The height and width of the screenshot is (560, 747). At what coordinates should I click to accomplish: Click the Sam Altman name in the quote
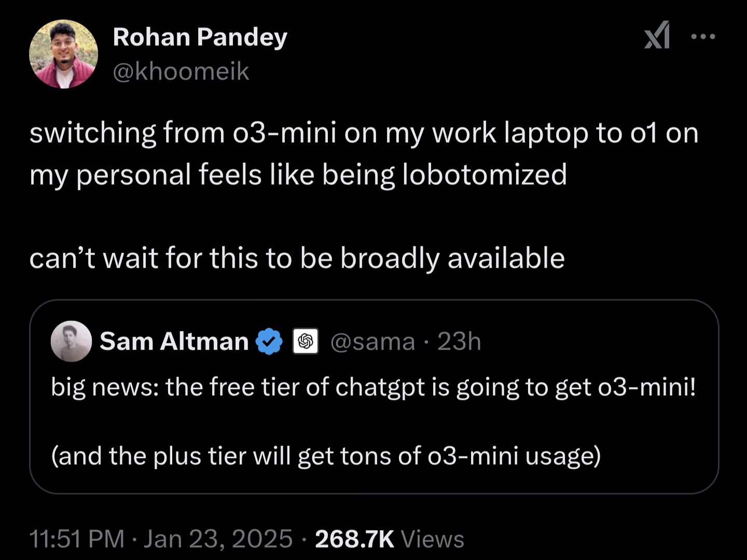click(x=174, y=342)
